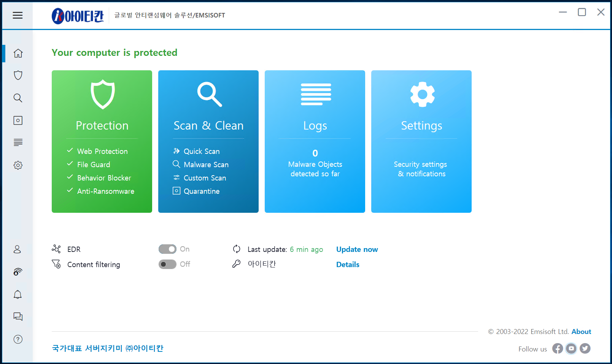Screen dimensions: 612x364
Task: Open the hamburger menu
Action: coord(17,15)
